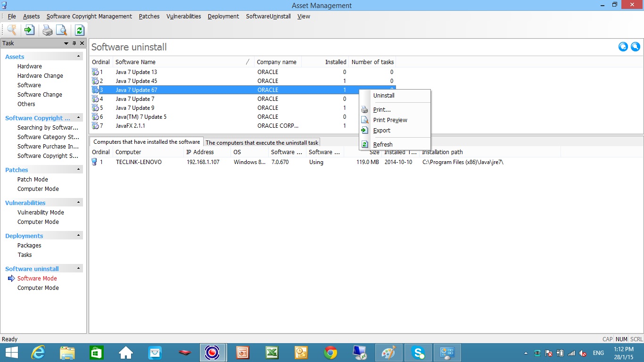Click the magnifier wand search toolbar icon

12,30
